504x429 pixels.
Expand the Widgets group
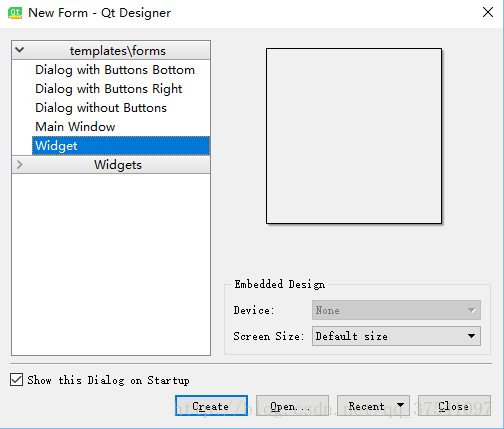20,164
